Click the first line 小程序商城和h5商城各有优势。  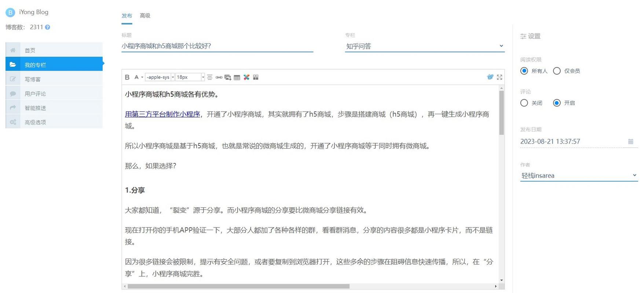pyautogui.click(x=172, y=94)
